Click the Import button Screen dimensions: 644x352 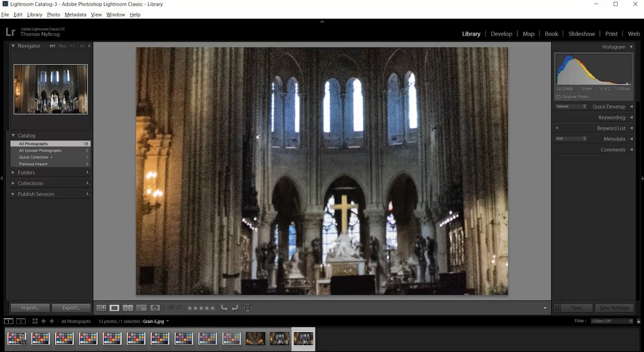pyautogui.click(x=30, y=308)
